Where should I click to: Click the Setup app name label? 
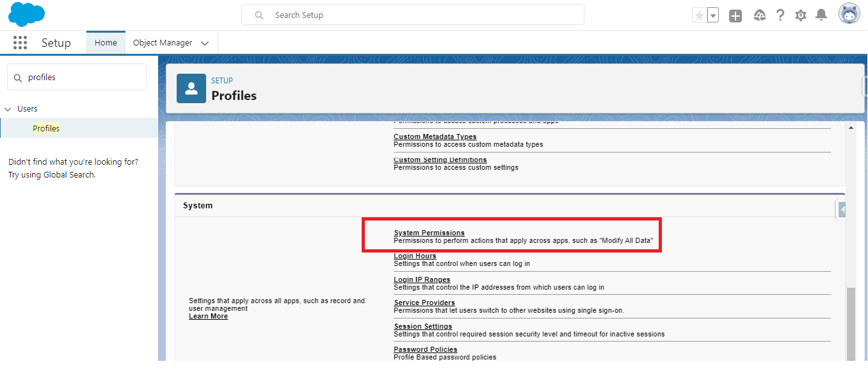tap(56, 43)
